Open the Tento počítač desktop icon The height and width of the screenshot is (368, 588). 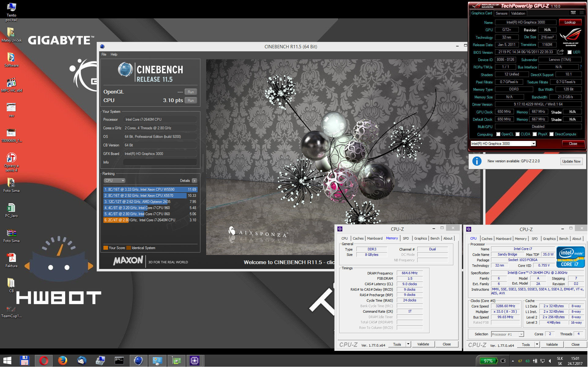pos(11,12)
